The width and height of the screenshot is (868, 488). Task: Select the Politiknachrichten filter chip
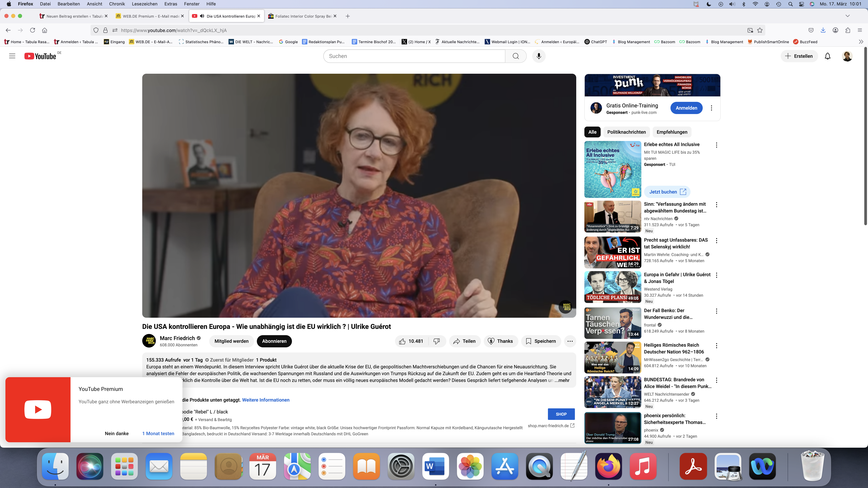click(626, 132)
